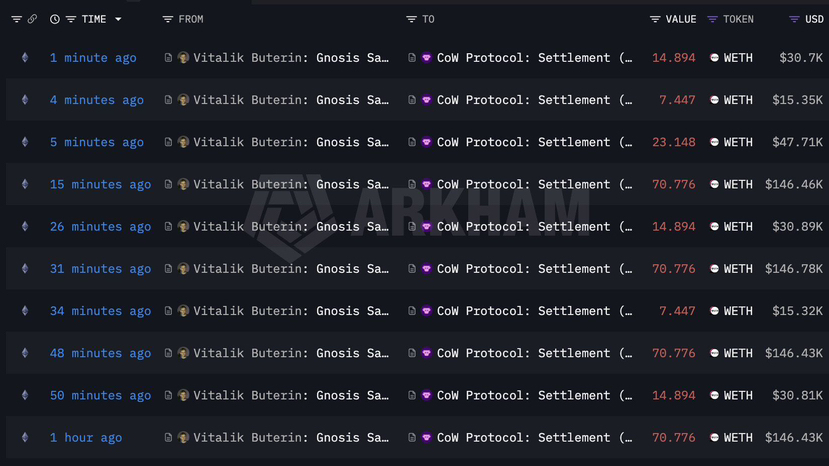The height and width of the screenshot is (466, 829).
Task: Open the filter icon next to TO
Action: point(411,19)
